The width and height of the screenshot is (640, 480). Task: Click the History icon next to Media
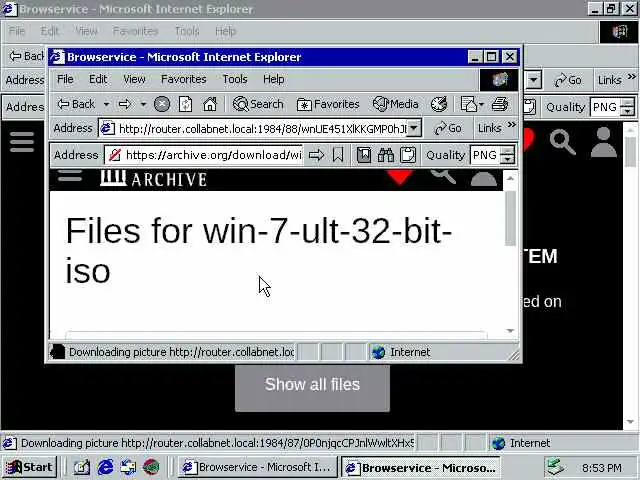439,104
